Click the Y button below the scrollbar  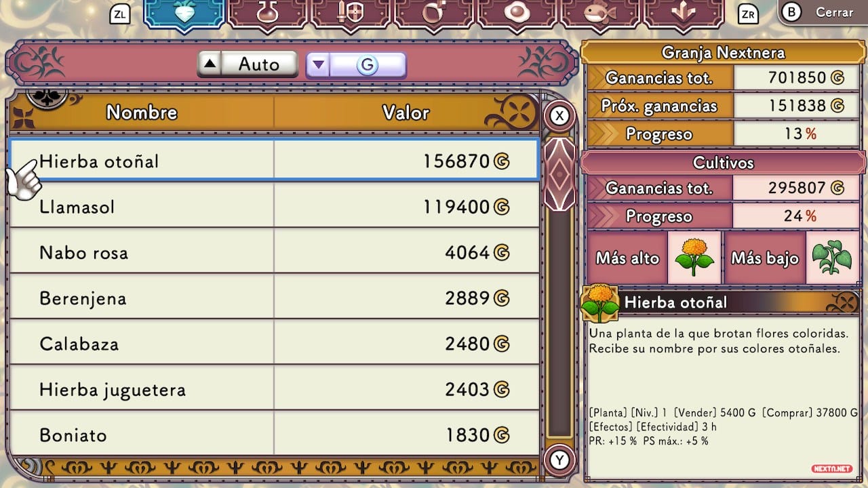click(x=559, y=460)
